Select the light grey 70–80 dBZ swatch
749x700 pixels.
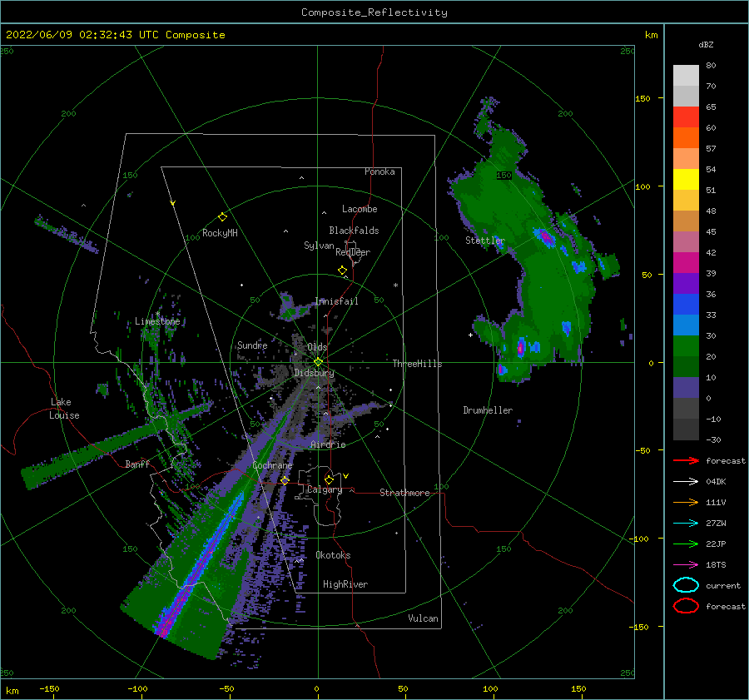[x=686, y=76]
